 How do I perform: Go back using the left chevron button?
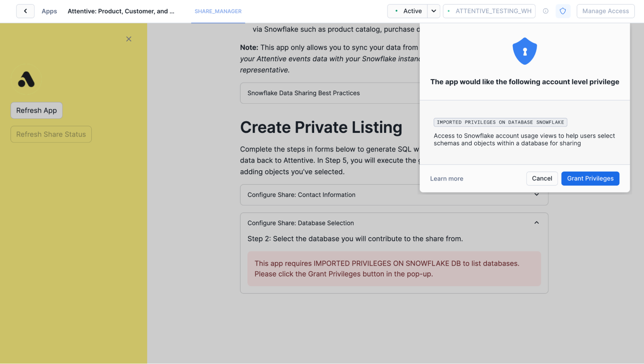coord(25,11)
